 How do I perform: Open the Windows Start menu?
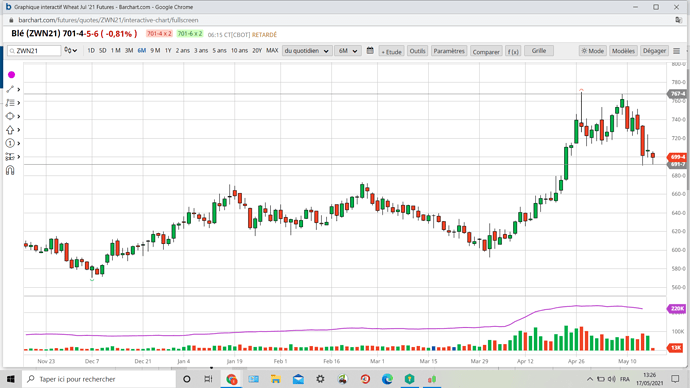pyautogui.click(x=11, y=379)
